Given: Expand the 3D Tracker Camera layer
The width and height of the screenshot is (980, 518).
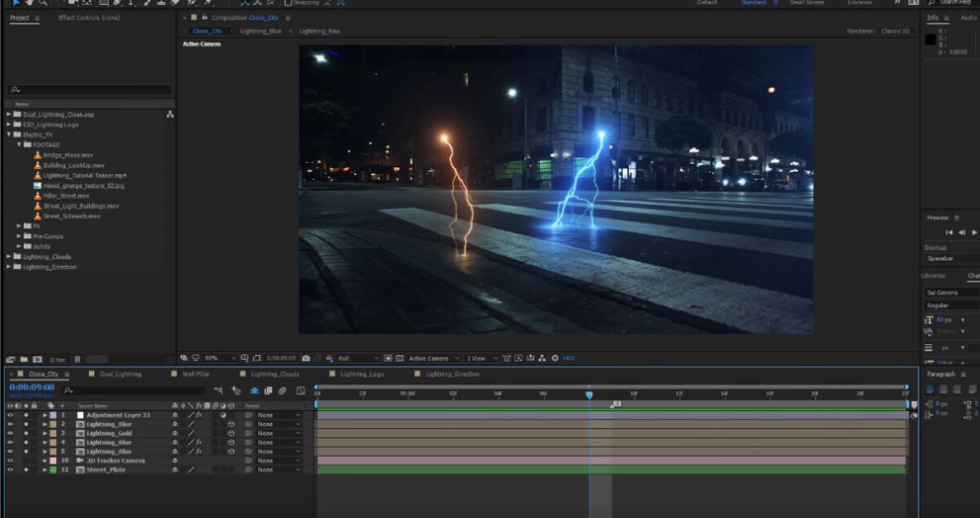Looking at the screenshot, I should click(x=45, y=461).
